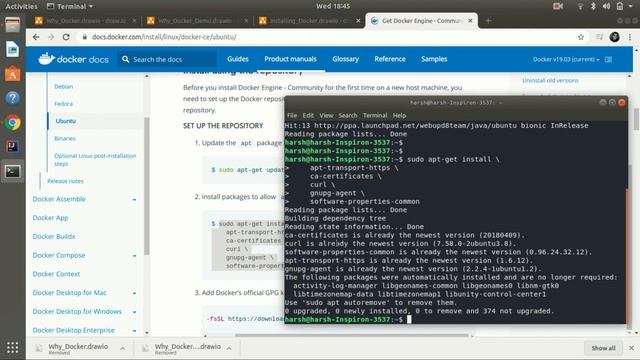Click the media control icon near bookmark star
This screenshot has width=640, height=360.
click(x=599, y=37)
